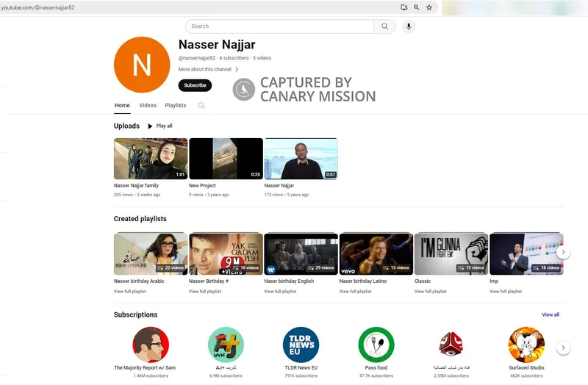
Task: View full playlist under Classic
Action: click(431, 291)
